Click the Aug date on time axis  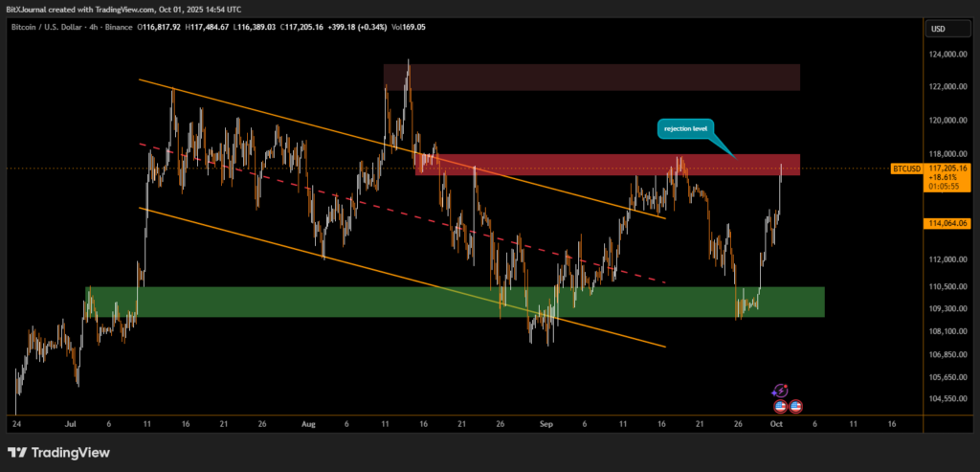point(307,422)
